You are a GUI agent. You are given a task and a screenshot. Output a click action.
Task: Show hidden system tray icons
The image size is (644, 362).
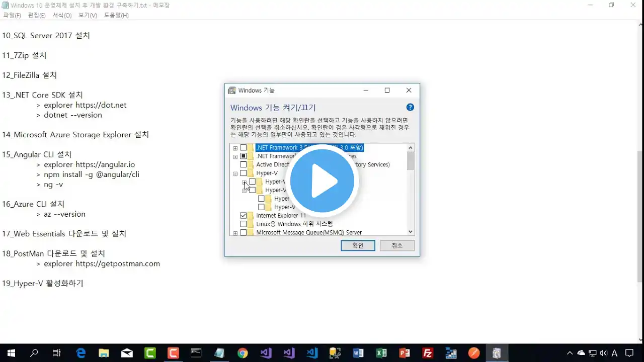570,353
